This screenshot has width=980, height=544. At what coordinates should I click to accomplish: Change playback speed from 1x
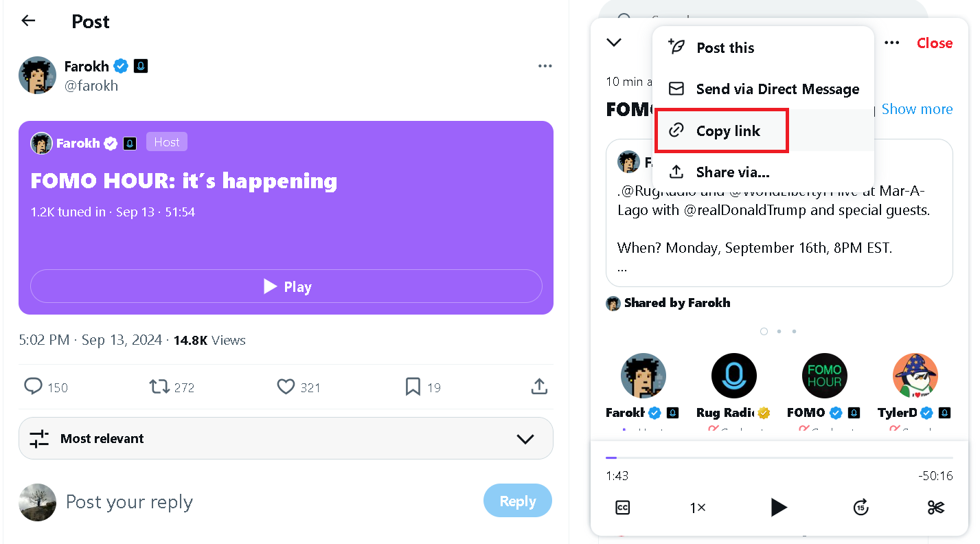point(698,508)
